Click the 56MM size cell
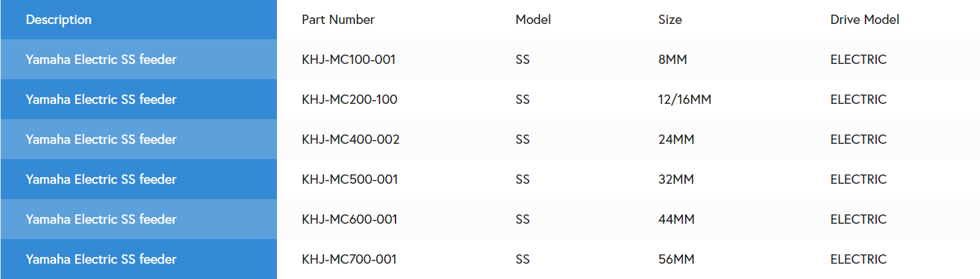This screenshot has width=980, height=279. (676, 260)
